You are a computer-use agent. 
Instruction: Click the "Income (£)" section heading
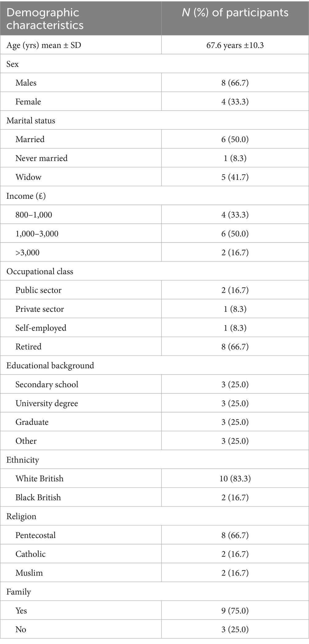tap(26, 196)
